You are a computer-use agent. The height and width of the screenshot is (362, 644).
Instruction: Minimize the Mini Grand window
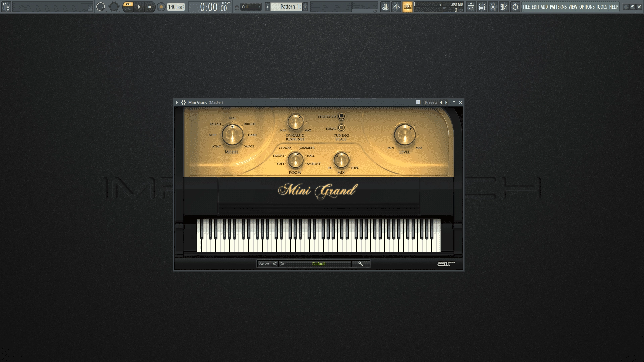click(x=454, y=102)
